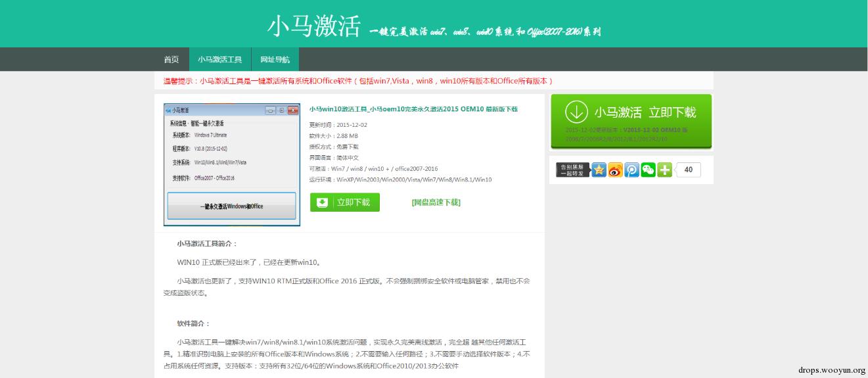Click the 运行环境 WinXP/Win2003 line

pos(400,179)
